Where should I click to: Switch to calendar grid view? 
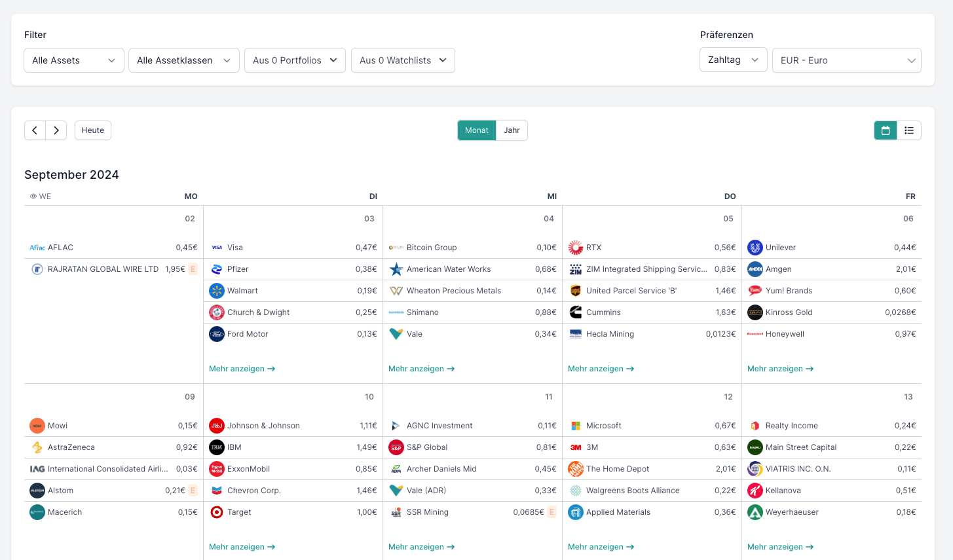click(x=886, y=130)
